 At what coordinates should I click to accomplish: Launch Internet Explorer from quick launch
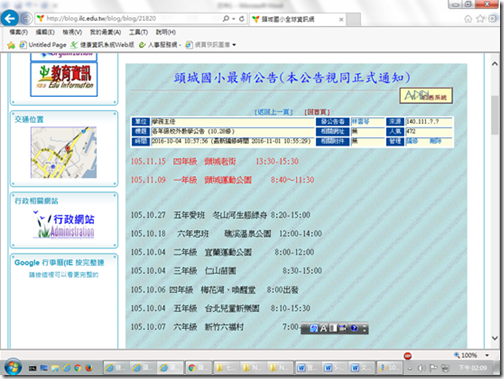pos(66,368)
